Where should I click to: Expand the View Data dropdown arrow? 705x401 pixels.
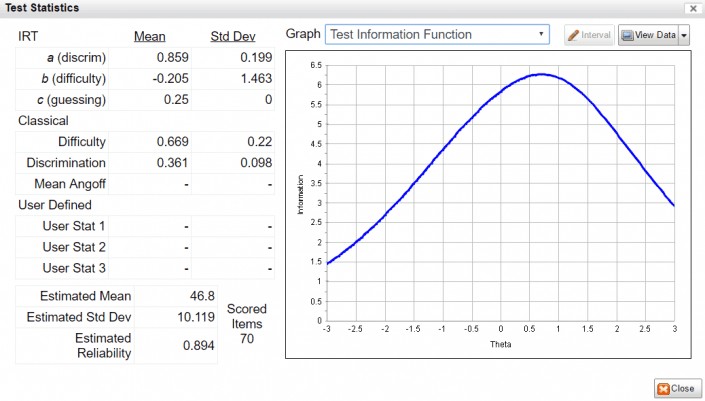[685, 35]
